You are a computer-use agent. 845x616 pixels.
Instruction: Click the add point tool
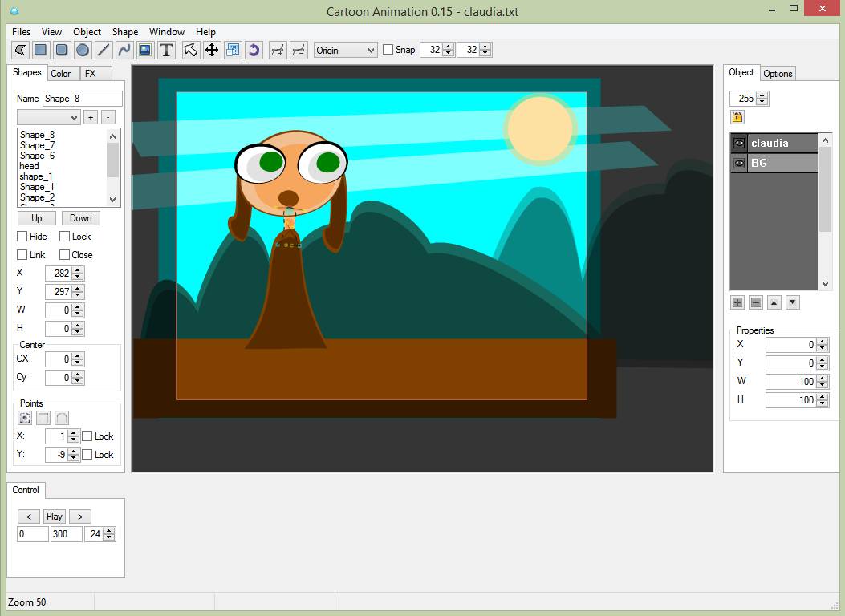(278, 50)
